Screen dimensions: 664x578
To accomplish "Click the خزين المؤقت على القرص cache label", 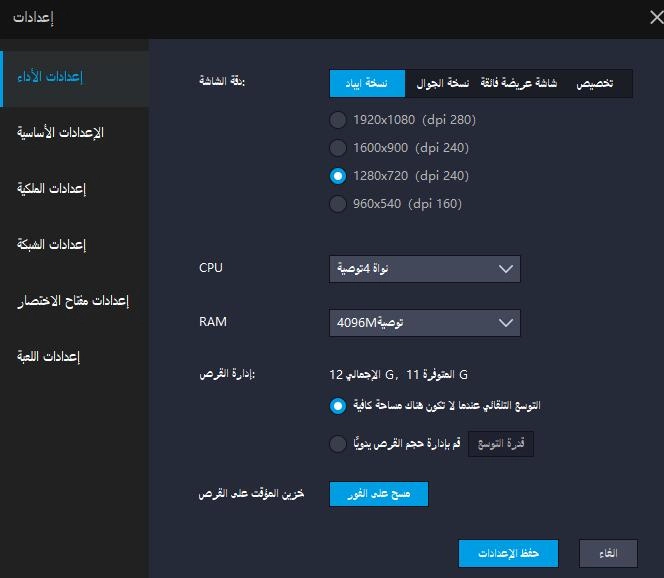I will [x=251, y=494].
